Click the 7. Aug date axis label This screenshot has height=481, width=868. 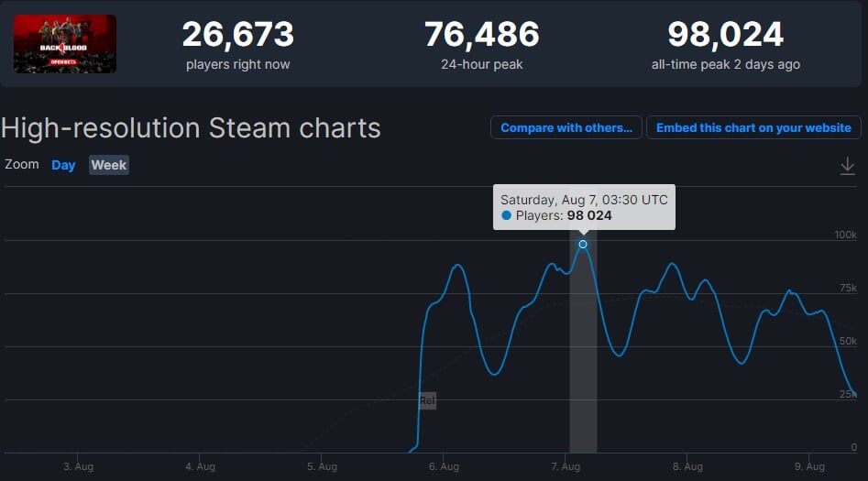(566, 466)
